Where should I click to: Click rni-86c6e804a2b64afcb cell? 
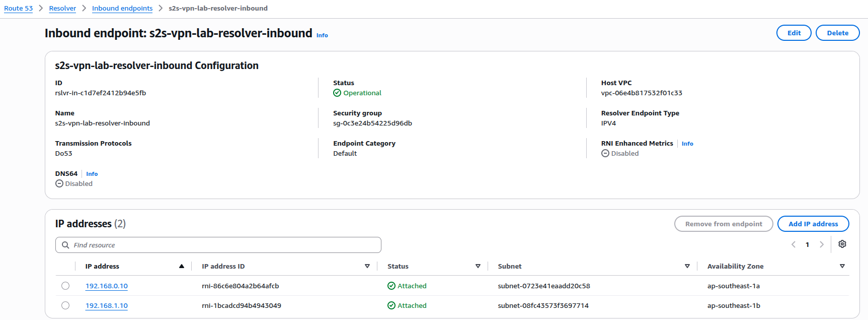pos(241,286)
